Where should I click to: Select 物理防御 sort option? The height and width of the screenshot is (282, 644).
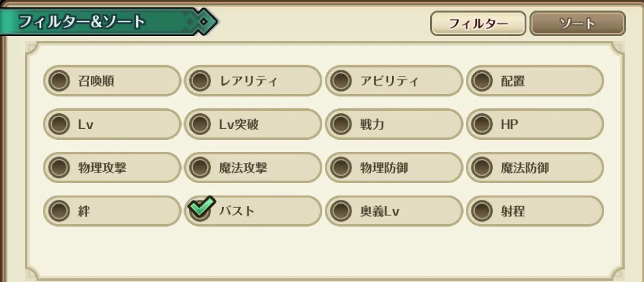(x=394, y=167)
